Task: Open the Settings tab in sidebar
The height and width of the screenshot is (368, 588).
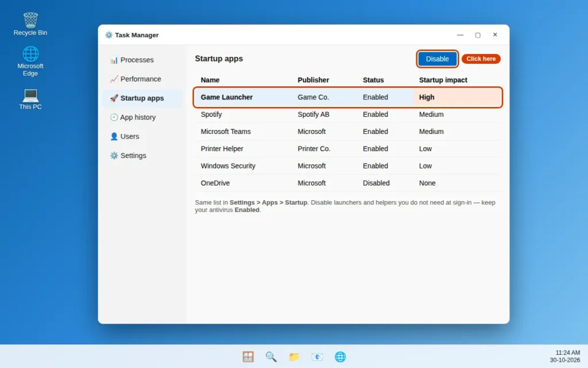Action: [x=142, y=155]
